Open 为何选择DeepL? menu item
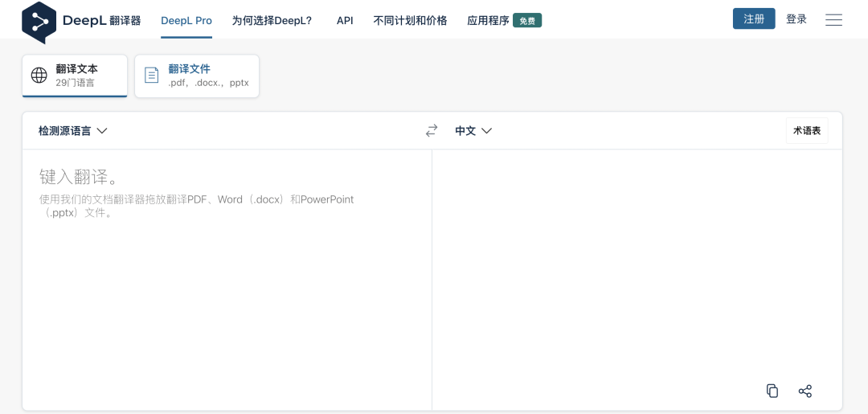This screenshot has height=414, width=868. click(272, 20)
